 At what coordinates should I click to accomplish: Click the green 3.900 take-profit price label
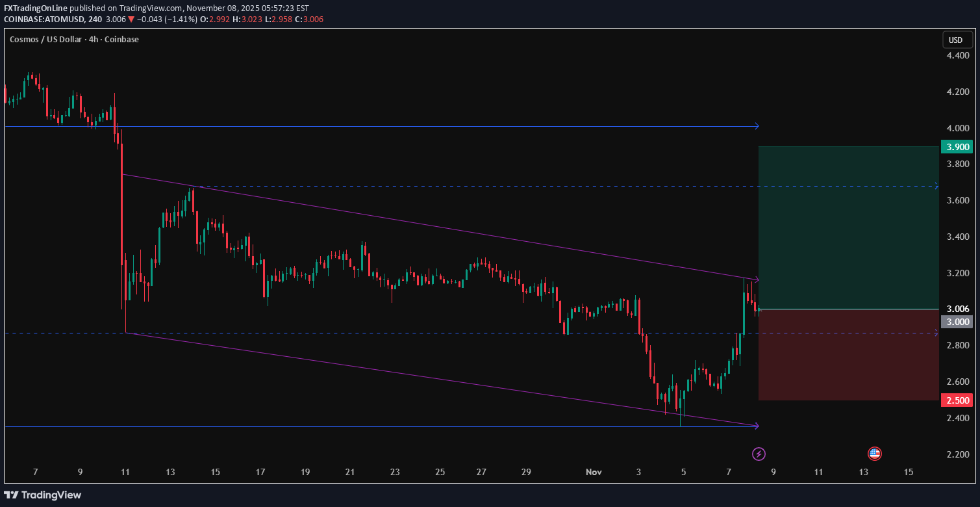click(957, 147)
